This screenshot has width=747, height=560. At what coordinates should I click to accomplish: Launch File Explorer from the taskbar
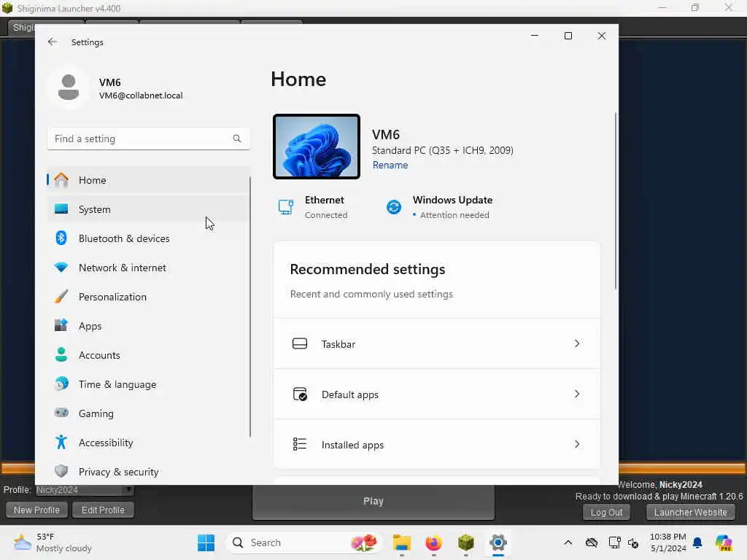402,542
